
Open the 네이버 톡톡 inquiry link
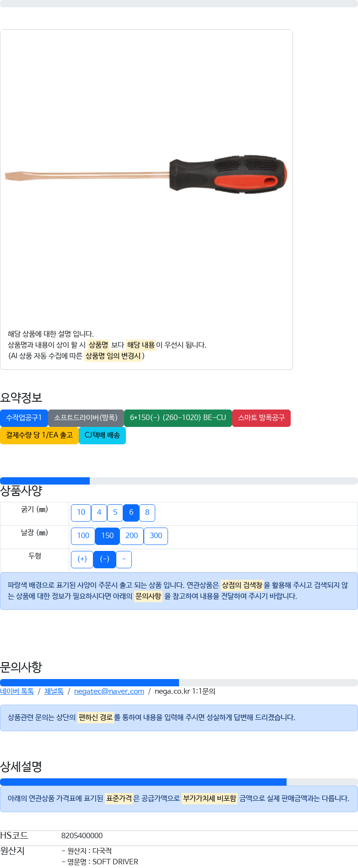click(17, 691)
